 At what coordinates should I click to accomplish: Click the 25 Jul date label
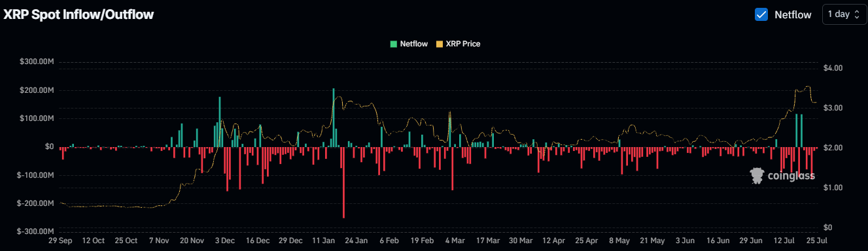click(x=816, y=241)
